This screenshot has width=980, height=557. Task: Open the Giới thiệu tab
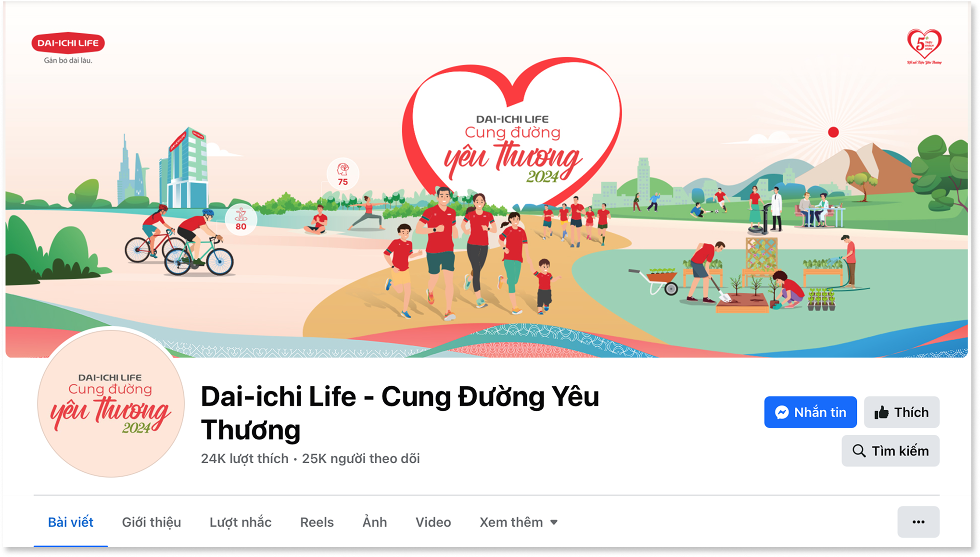[x=152, y=522]
